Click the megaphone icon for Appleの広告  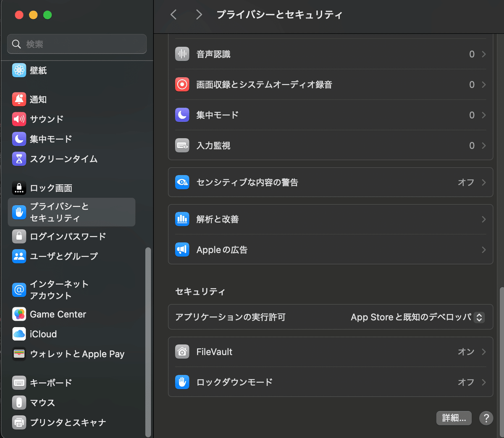click(x=182, y=249)
